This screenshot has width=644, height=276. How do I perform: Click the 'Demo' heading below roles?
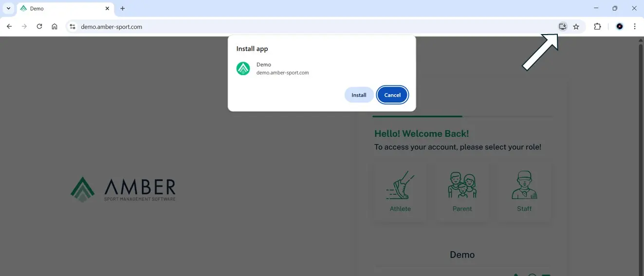462,255
